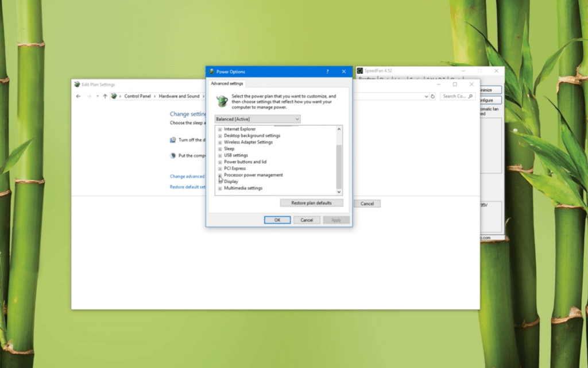
Task: Click the Restore plan defaults button
Action: click(312, 203)
